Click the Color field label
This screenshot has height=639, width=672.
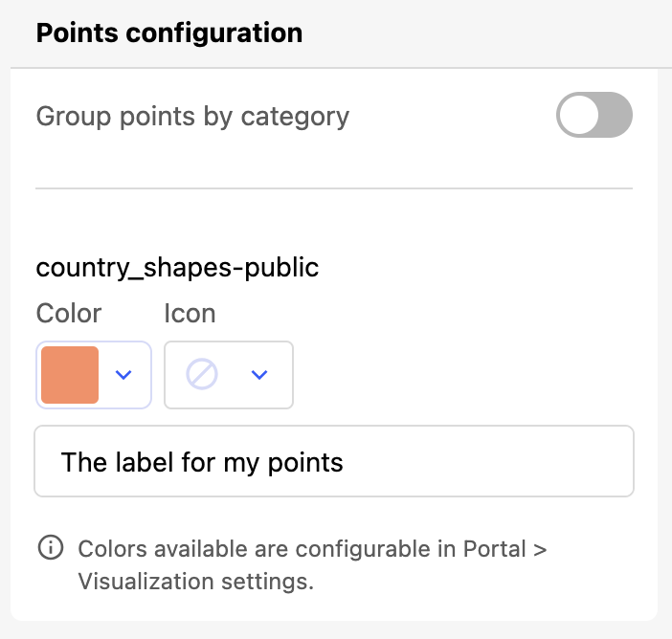click(68, 313)
